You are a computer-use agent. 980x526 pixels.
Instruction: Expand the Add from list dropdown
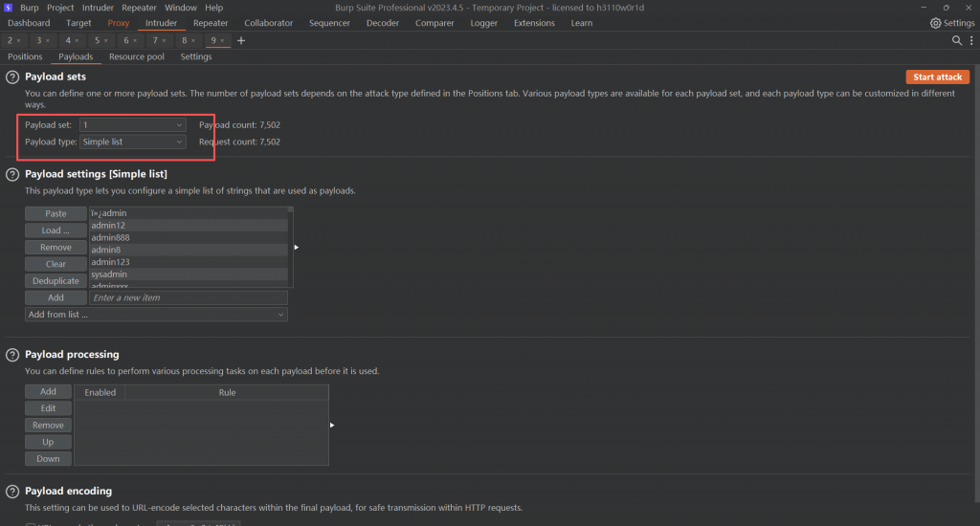[156, 315]
